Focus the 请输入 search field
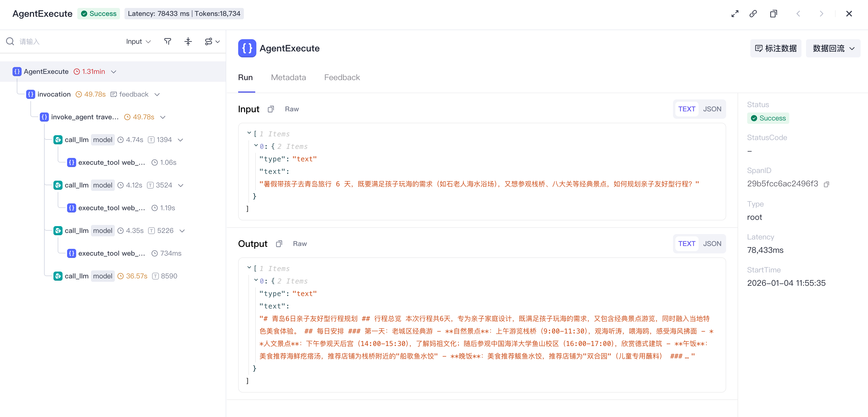The image size is (868, 417). [67, 41]
